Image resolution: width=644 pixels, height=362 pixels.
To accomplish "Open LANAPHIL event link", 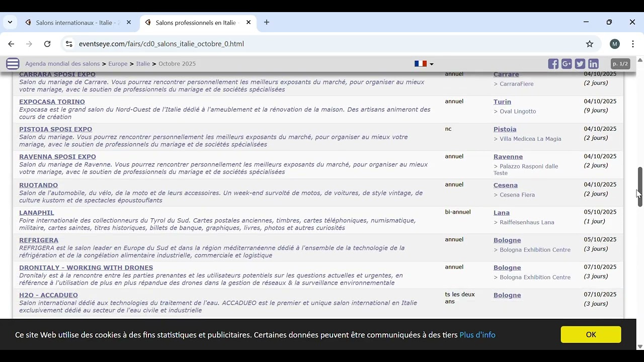I will [x=36, y=213].
